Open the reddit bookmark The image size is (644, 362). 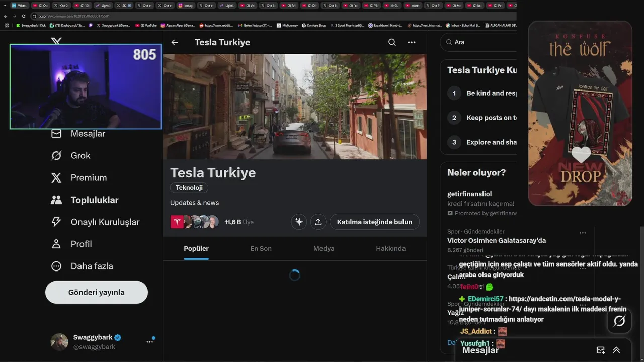point(216,25)
